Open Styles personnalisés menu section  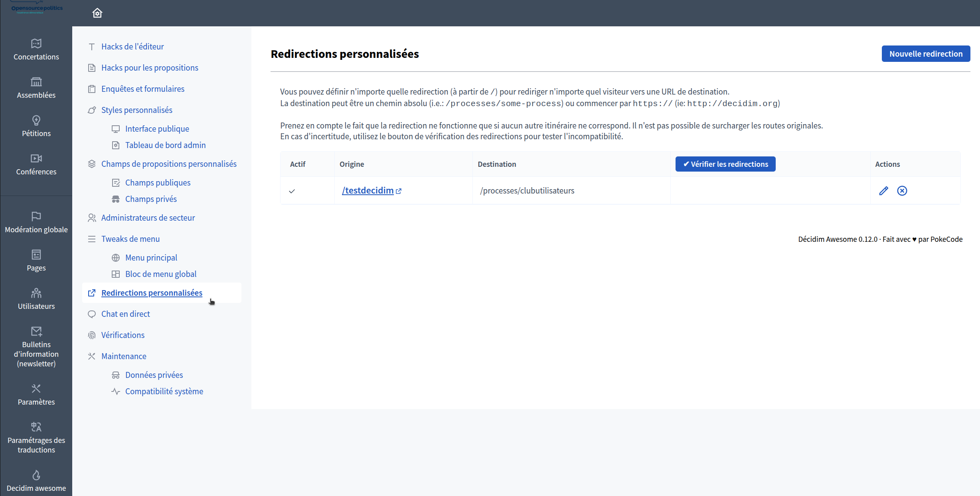pyautogui.click(x=136, y=110)
